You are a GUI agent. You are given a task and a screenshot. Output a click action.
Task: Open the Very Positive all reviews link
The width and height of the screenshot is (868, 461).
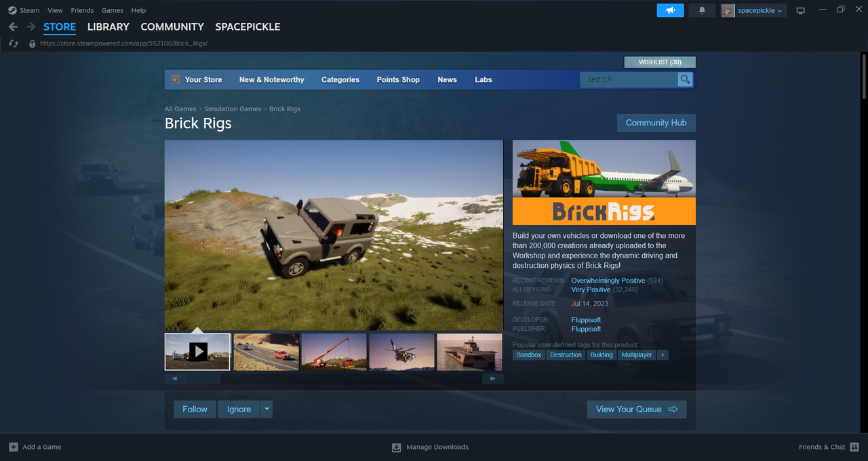tap(591, 289)
